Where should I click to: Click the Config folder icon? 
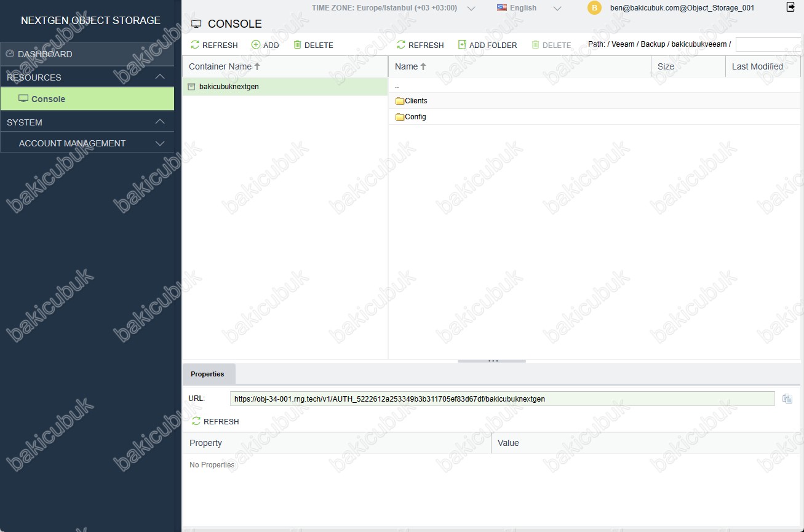tap(400, 117)
